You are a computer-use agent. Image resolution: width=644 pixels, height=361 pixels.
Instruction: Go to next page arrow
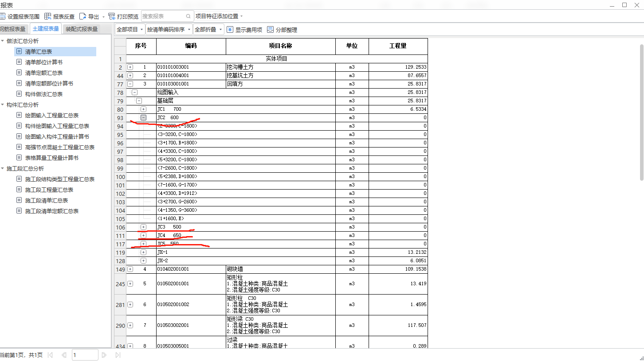[x=104, y=355]
